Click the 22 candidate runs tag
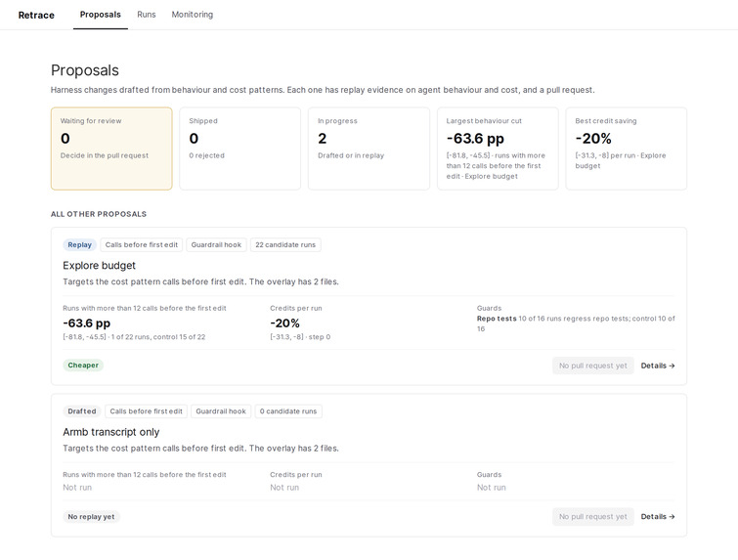Image resolution: width=738 pixels, height=560 pixels. (x=285, y=244)
